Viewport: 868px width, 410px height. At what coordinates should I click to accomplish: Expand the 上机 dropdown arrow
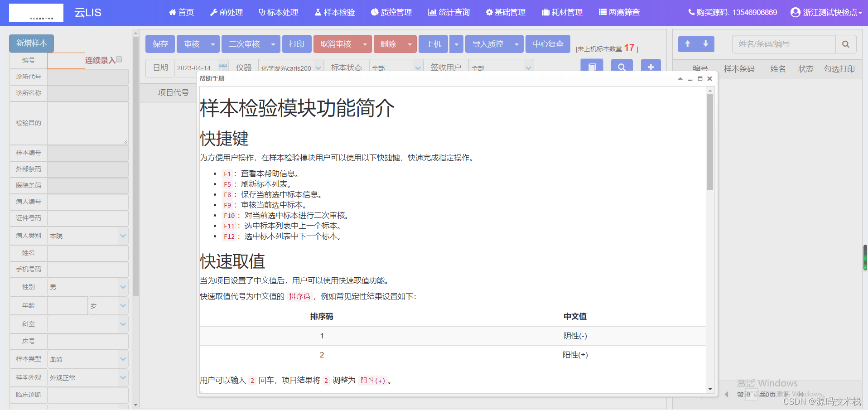pos(457,44)
